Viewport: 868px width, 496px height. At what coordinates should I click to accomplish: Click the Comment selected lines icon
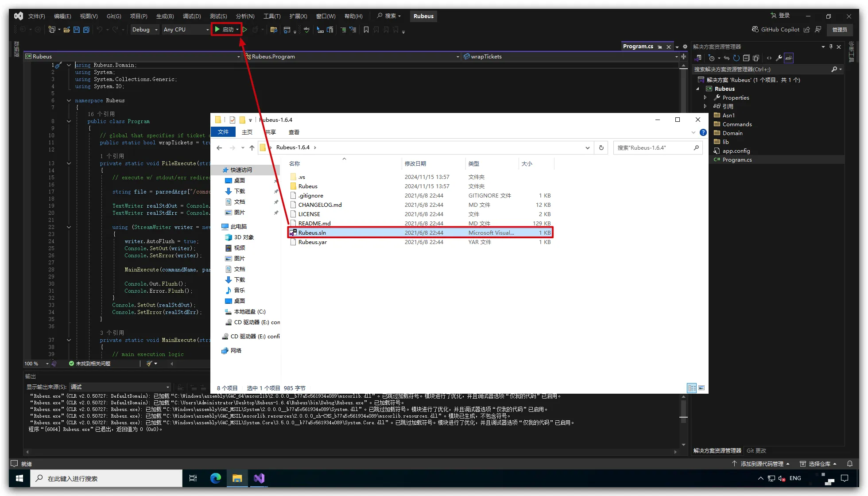343,30
